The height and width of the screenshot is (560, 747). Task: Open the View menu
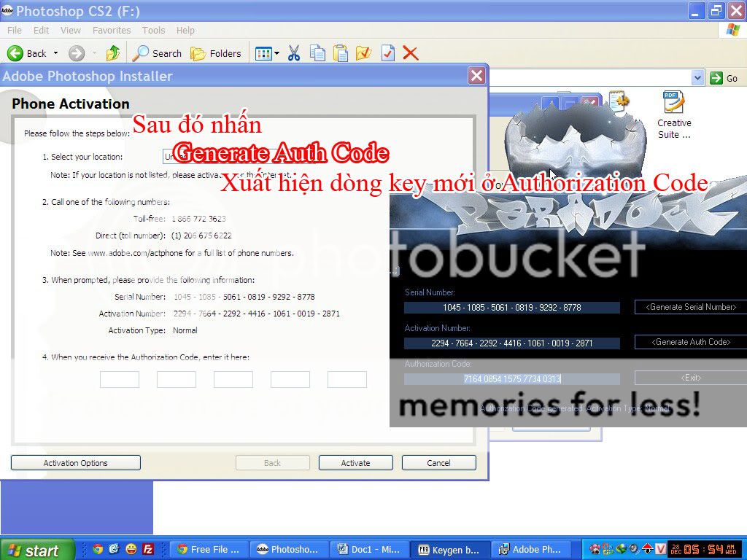tap(71, 31)
